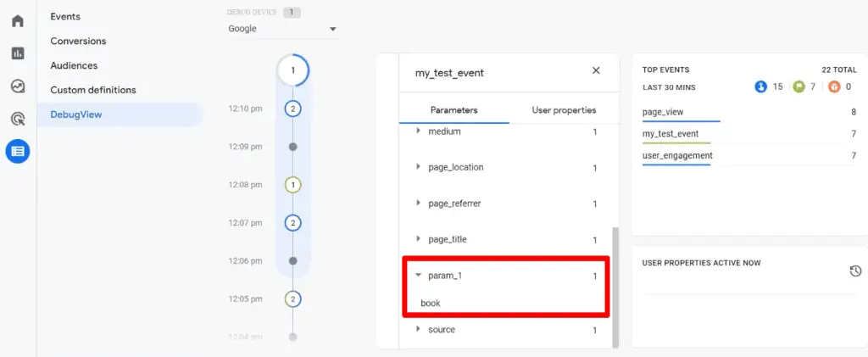Open page_view in Top Events
868x357 pixels.
click(663, 112)
